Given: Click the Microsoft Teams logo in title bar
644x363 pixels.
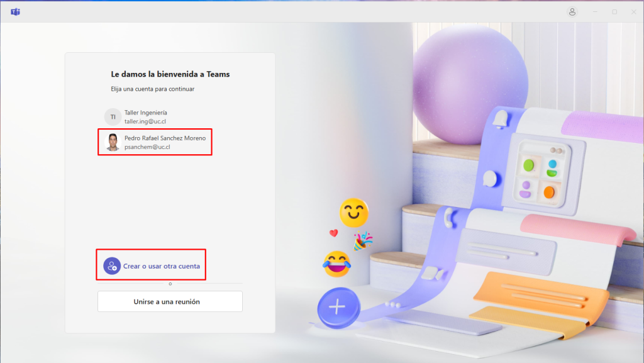Looking at the screenshot, I should [15, 12].
